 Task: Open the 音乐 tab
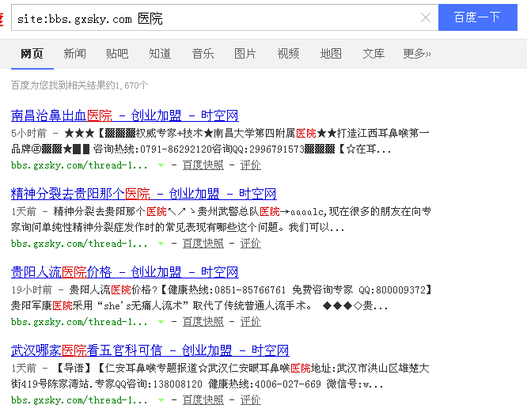[x=203, y=54]
